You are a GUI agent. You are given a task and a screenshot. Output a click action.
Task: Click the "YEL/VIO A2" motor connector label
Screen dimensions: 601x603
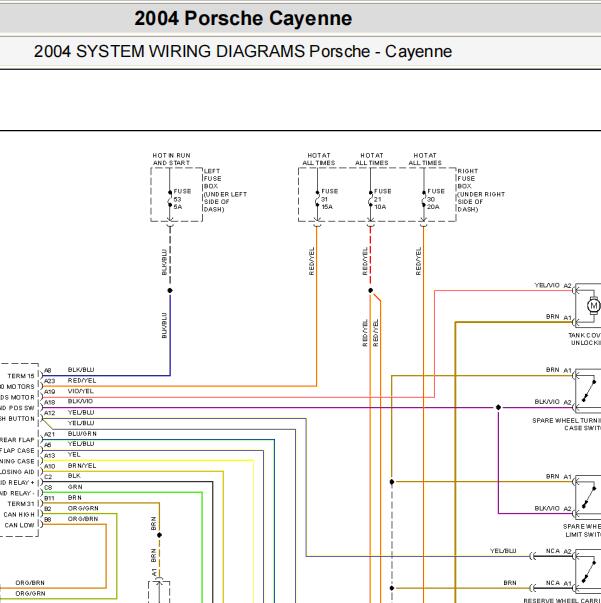[553, 285]
